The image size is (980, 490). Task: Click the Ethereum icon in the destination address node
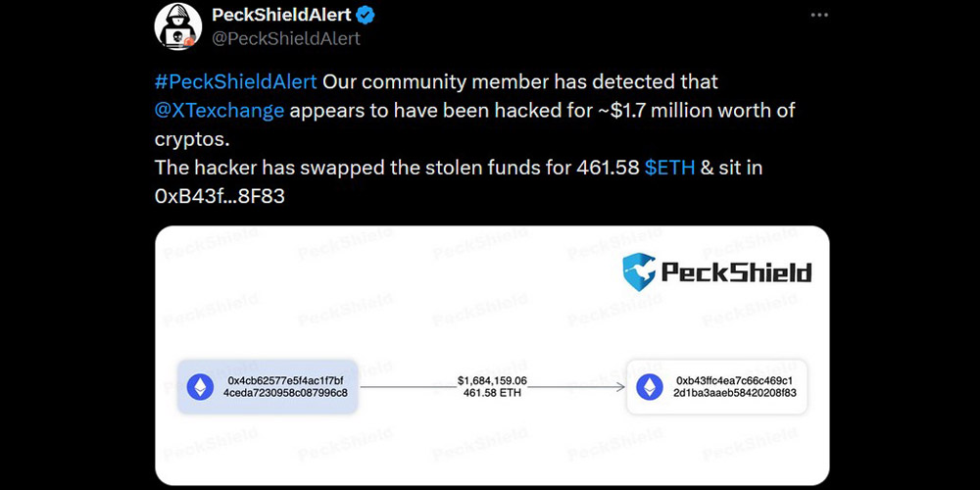click(x=648, y=387)
